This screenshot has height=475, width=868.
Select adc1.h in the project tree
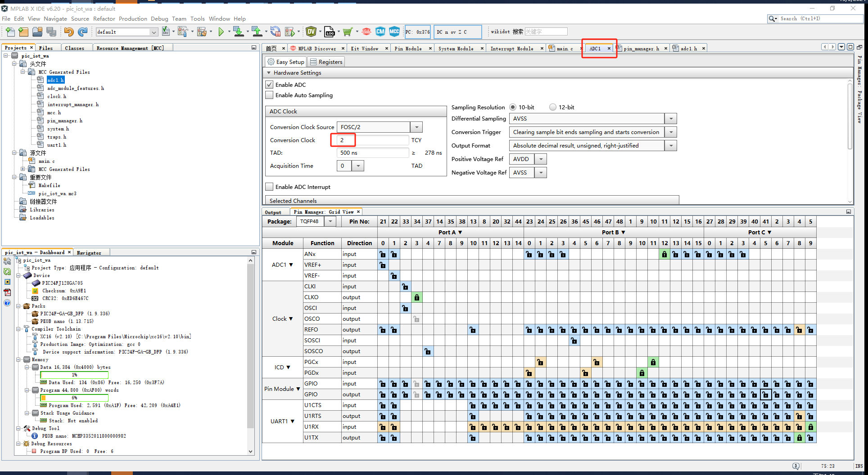55,80
